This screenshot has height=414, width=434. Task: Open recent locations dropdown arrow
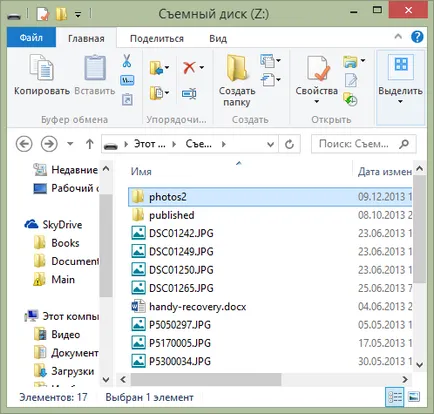point(70,144)
